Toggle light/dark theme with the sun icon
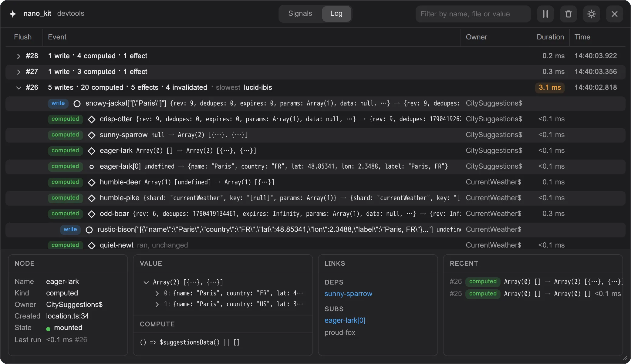The width and height of the screenshot is (631, 364). coord(591,14)
